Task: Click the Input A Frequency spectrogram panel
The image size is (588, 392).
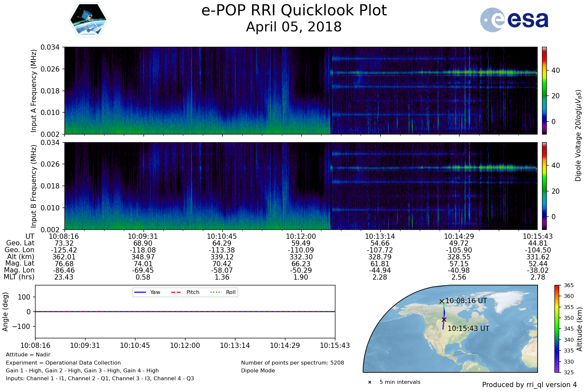Action: pyautogui.click(x=301, y=90)
